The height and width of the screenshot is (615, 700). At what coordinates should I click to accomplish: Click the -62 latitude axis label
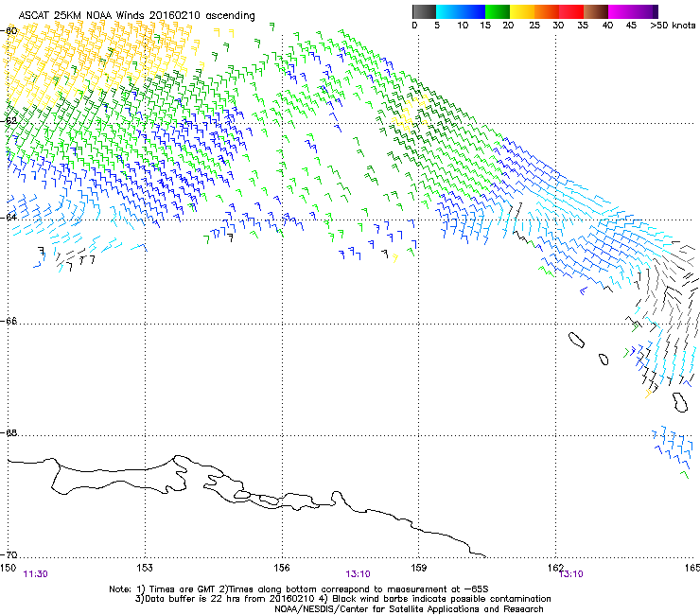[9, 120]
